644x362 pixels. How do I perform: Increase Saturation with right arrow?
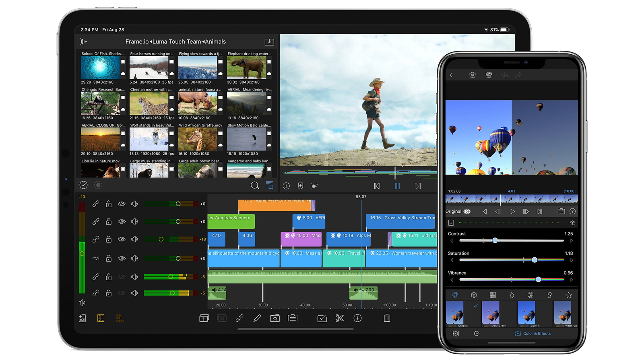572,260
